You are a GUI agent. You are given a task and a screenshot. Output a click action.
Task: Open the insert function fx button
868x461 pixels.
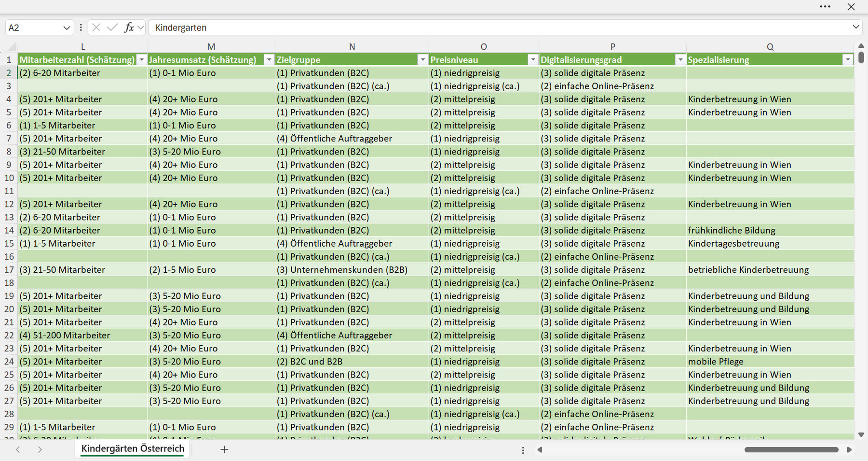tap(129, 28)
